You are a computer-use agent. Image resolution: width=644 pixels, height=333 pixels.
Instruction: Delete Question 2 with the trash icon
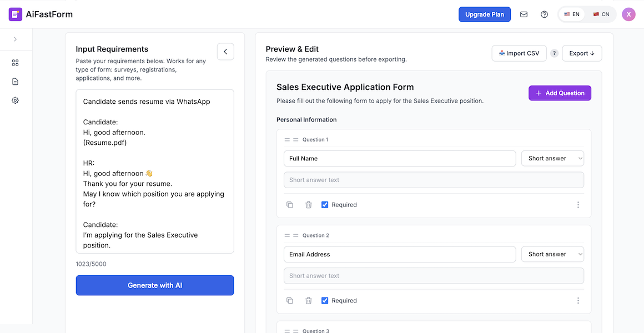click(309, 300)
